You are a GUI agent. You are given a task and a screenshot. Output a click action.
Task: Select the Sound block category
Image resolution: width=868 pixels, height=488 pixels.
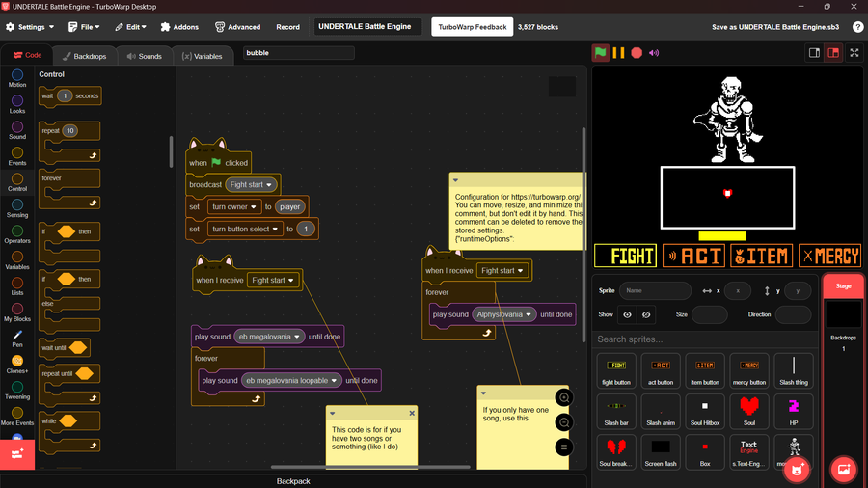click(17, 130)
